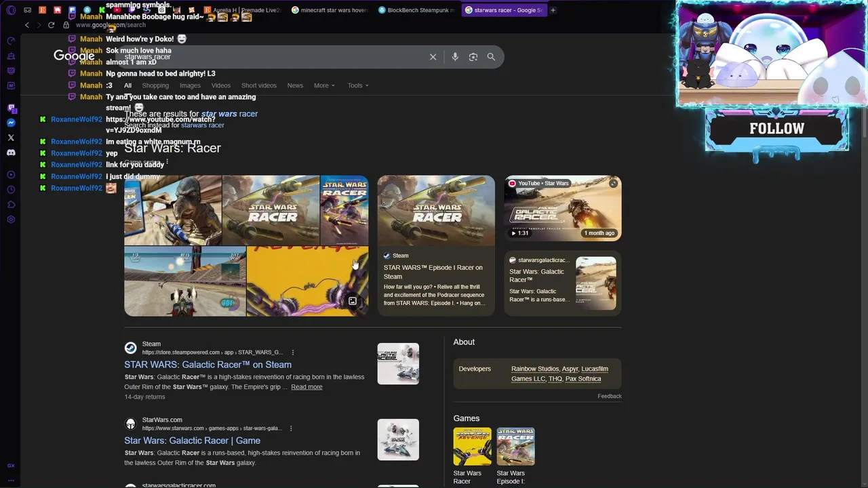
Task: Open Discord in the browser sidebar
Action: [11, 152]
